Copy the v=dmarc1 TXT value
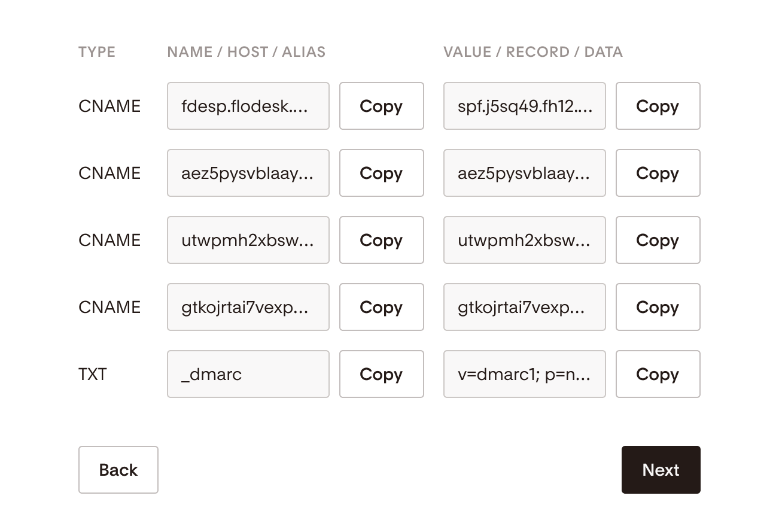This screenshot has width=779, height=532. pos(658,374)
